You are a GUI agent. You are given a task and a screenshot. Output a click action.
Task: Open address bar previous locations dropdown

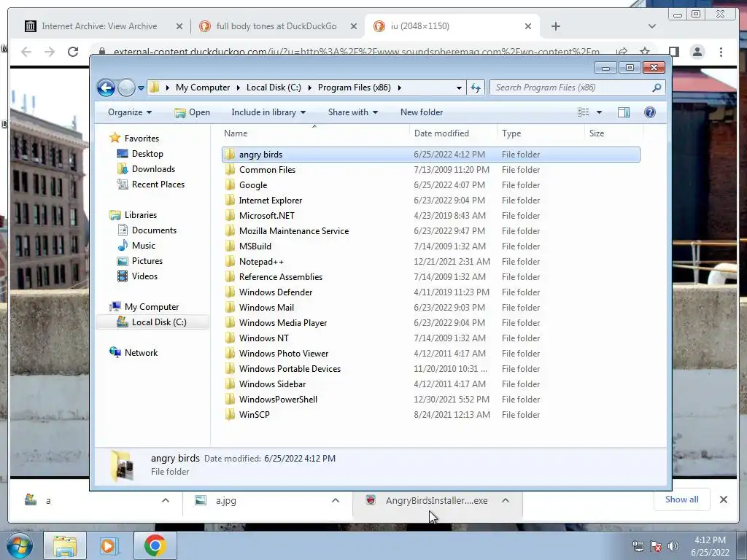(x=459, y=87)
